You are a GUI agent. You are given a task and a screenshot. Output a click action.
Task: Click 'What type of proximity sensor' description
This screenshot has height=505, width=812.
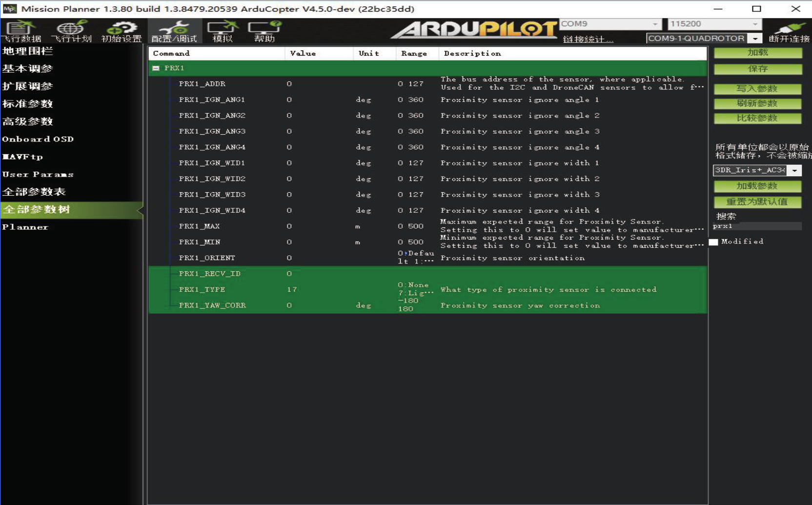[x=548, y=289]
